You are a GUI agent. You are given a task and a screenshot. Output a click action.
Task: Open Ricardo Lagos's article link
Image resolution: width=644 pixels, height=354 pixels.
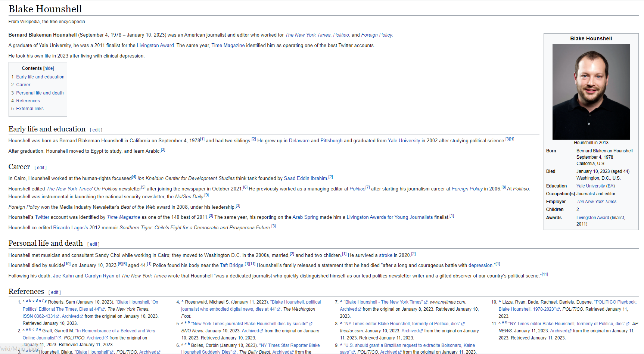[71, 228]
